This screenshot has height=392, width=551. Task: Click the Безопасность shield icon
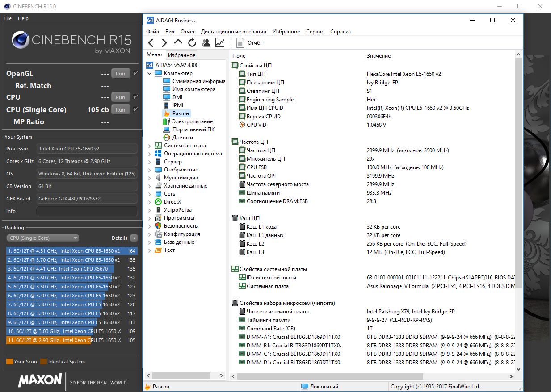[x=158, y=226]
